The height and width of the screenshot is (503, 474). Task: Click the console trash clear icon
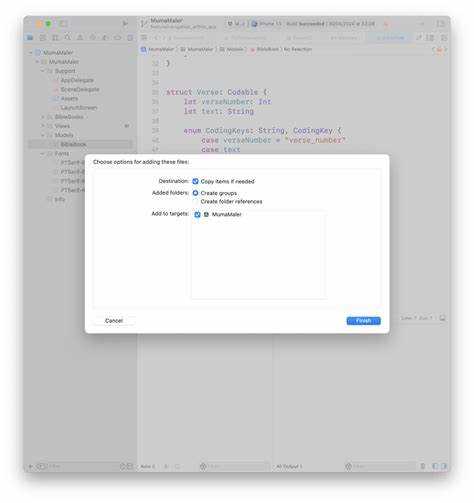pyautogui.click(x=423, y=466)
